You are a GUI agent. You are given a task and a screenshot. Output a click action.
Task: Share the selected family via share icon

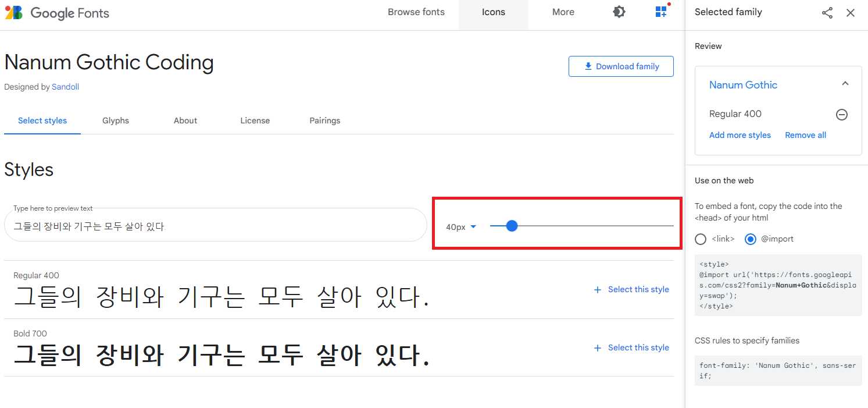[x=827, y=12]
